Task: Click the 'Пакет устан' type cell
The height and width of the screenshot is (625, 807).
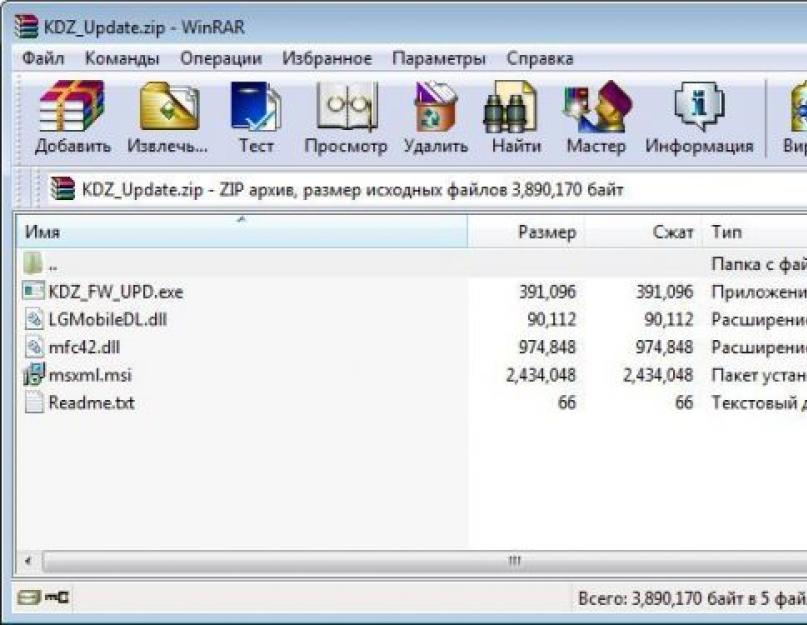Action: click(759, 375)
